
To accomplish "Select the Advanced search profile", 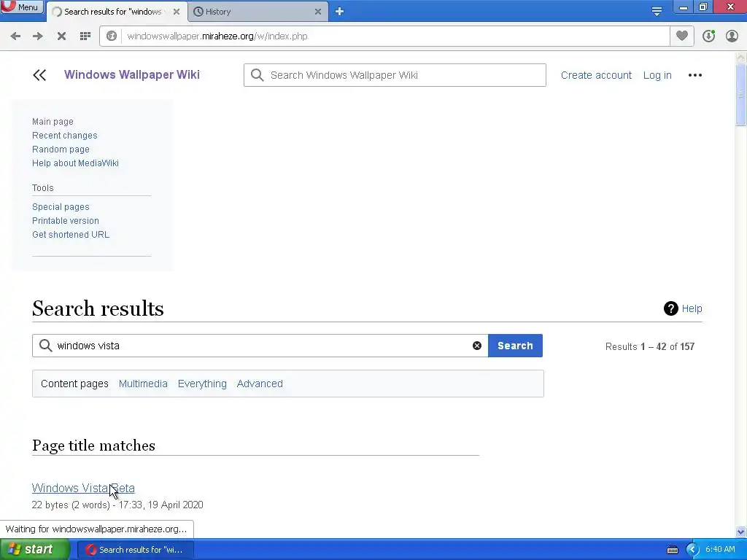I will 260,384.
